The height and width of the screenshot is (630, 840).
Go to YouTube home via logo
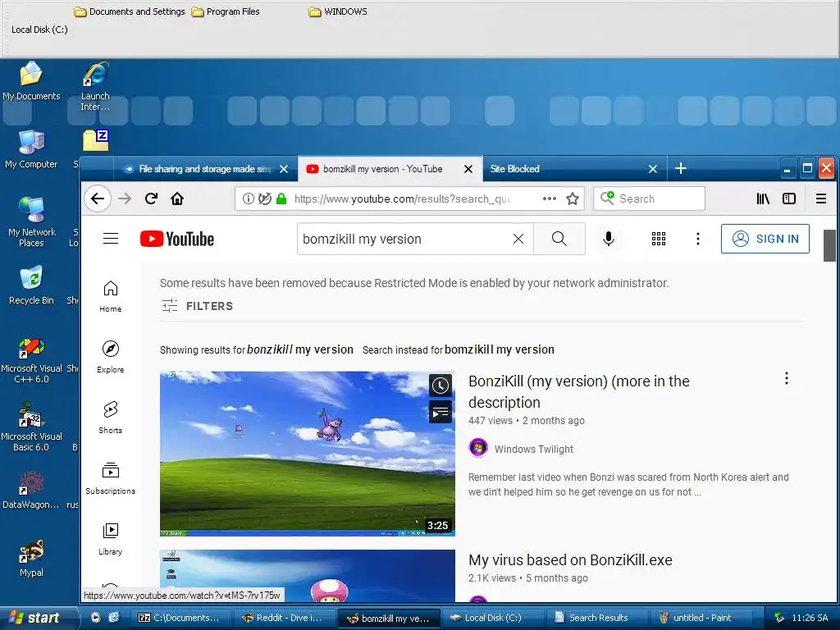click(177, 239)
